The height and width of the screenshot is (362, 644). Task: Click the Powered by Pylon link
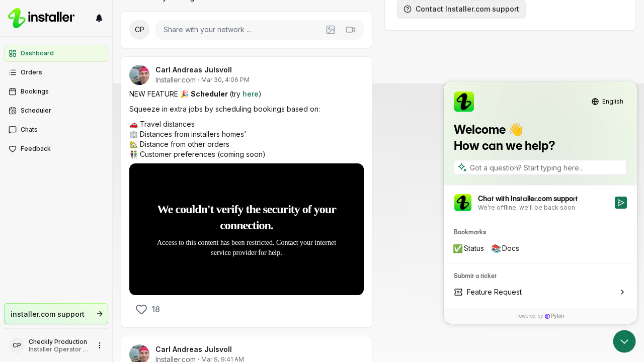(540, 316)
